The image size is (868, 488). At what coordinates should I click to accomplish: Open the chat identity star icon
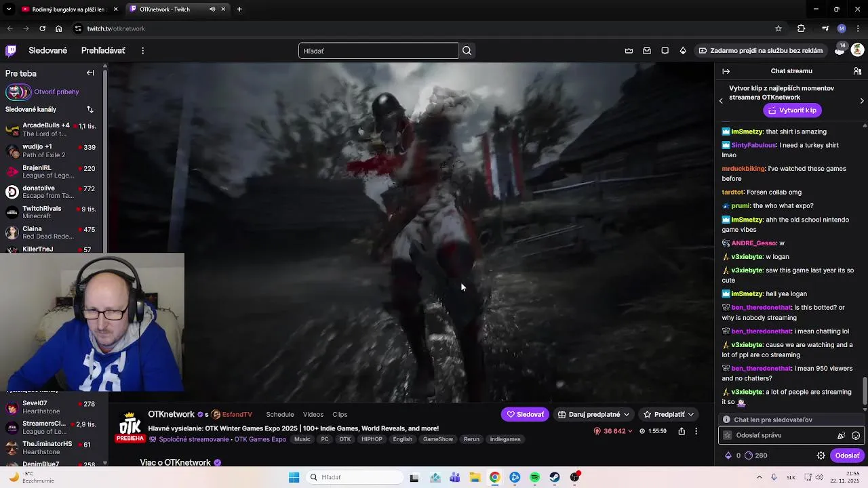coord(728,436)
